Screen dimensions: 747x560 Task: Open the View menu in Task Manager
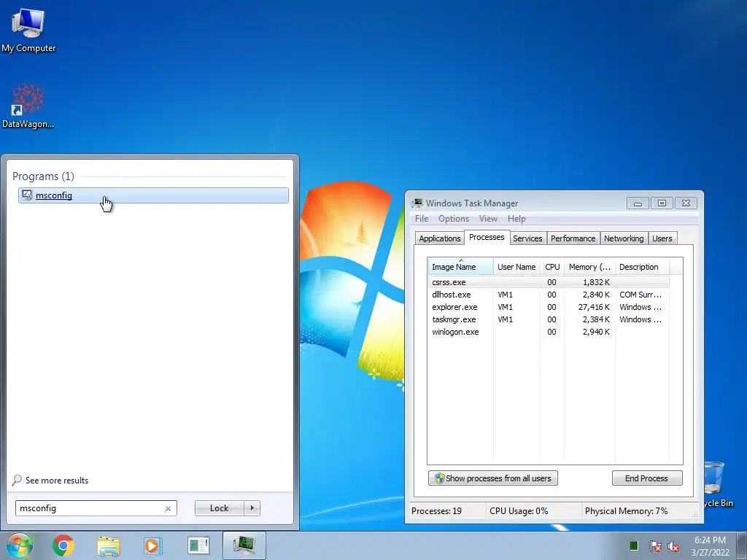click(x=488, y=219)
